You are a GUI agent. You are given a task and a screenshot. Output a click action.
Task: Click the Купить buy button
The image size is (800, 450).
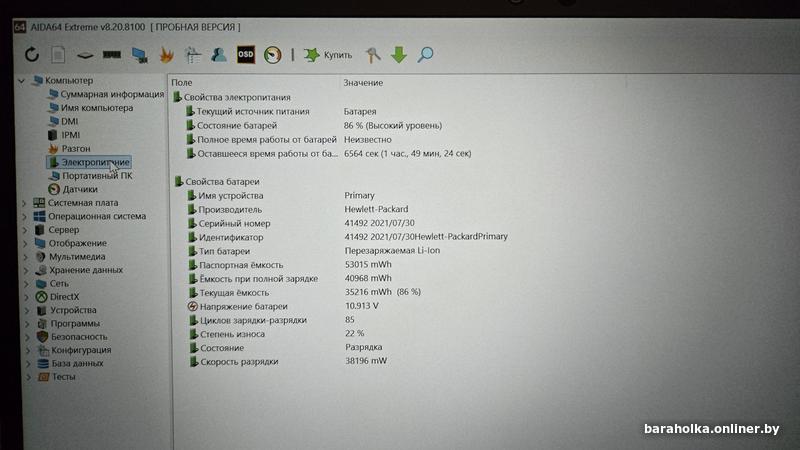tap(328, 55)
